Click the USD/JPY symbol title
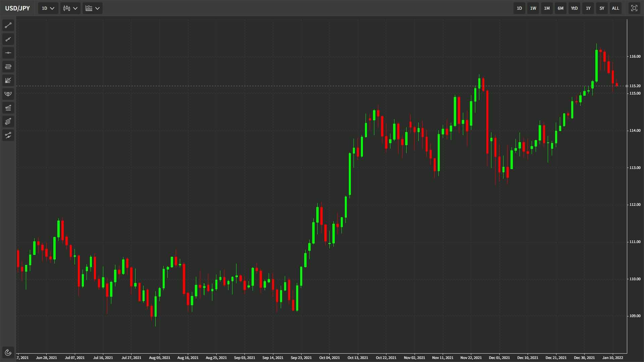 click(x=17, y=8)
